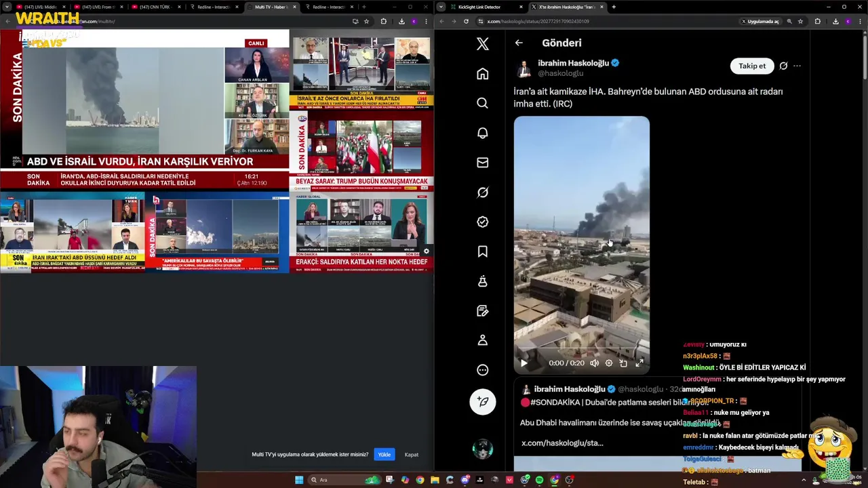Screen dimensions: 868x488
Task: Bookmark Multi TV page with star icon
Action: 366,21
